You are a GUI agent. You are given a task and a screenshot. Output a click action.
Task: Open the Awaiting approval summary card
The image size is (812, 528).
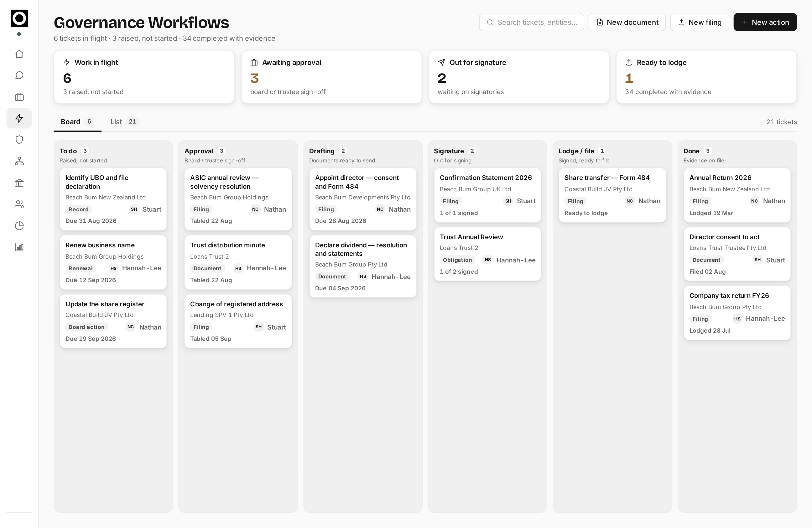click(x=332, y=77)
